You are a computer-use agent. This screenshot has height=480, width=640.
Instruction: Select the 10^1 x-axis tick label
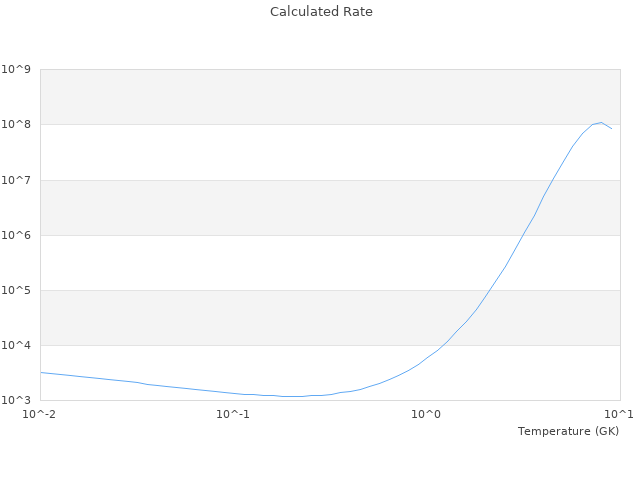coord(619,414)
